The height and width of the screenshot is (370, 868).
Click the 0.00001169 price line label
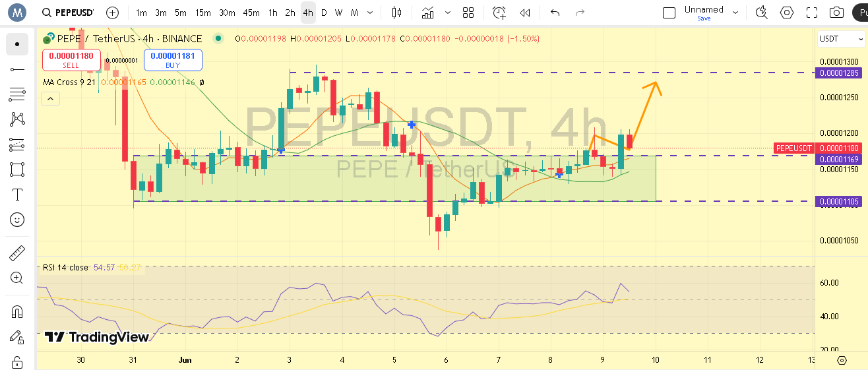click(x=839, y=159)
